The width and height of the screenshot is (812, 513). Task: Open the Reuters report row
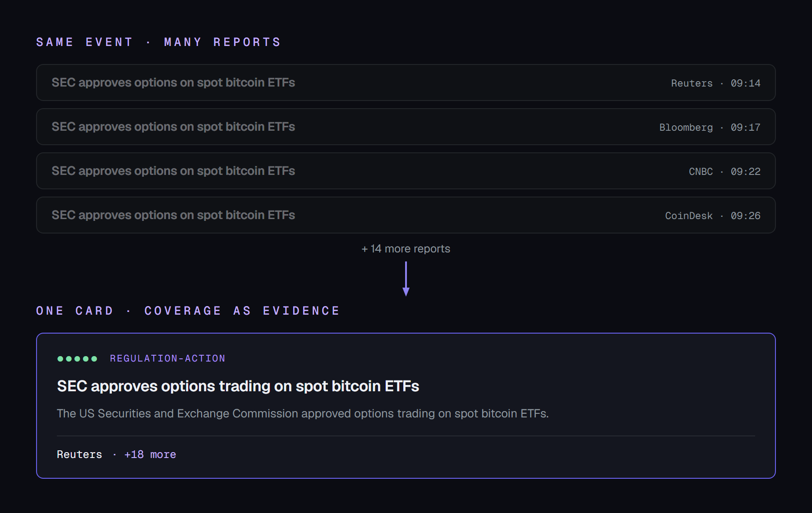click(x=406, y=82)
